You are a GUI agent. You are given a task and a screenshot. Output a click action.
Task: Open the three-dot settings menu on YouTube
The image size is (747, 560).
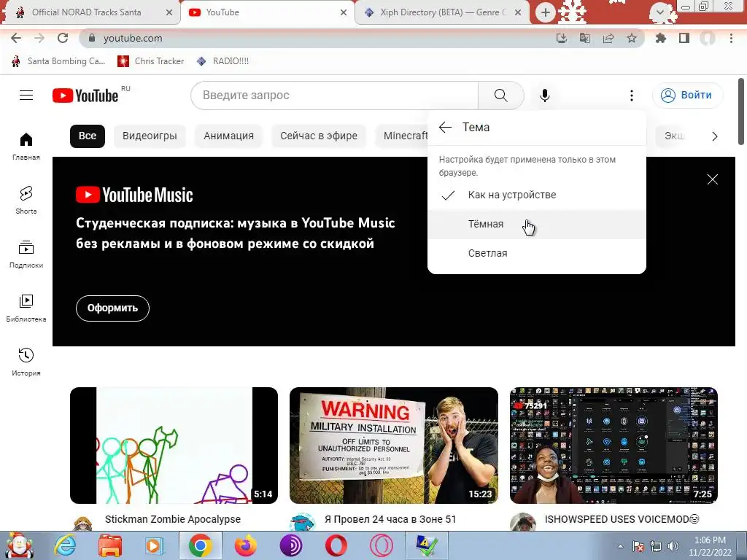coord(632,96)
